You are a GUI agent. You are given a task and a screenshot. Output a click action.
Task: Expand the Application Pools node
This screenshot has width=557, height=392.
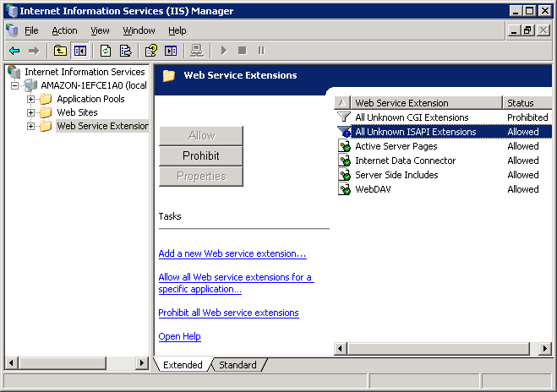(x=31, y=99)
